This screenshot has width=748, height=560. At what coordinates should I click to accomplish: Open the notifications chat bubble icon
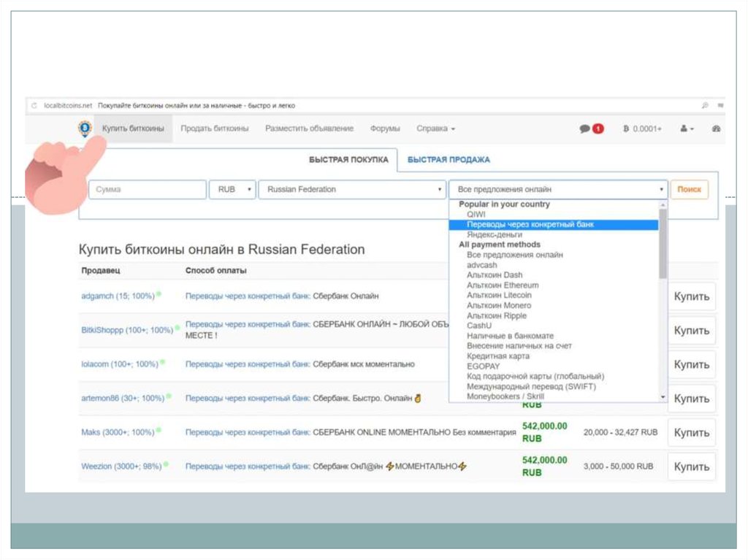click(585, 129)
